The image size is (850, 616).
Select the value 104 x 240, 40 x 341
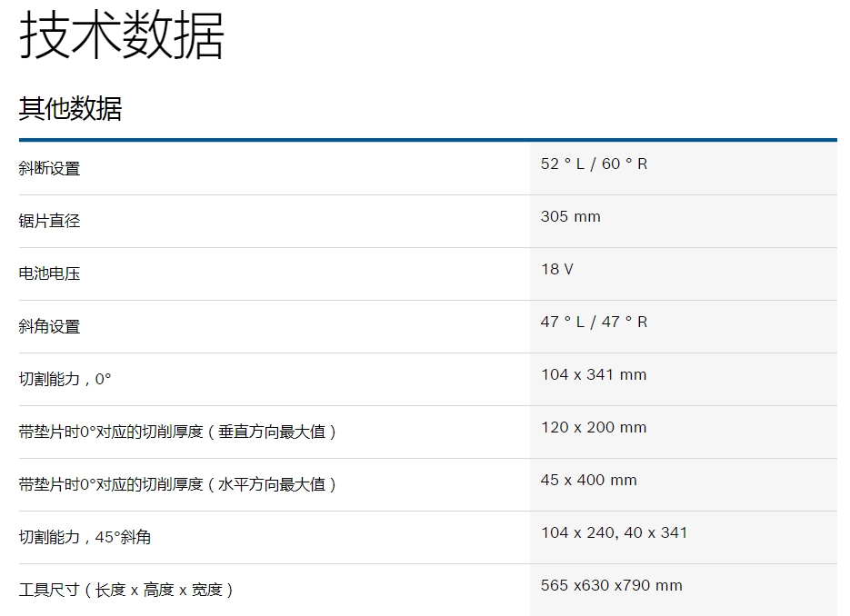614,533
